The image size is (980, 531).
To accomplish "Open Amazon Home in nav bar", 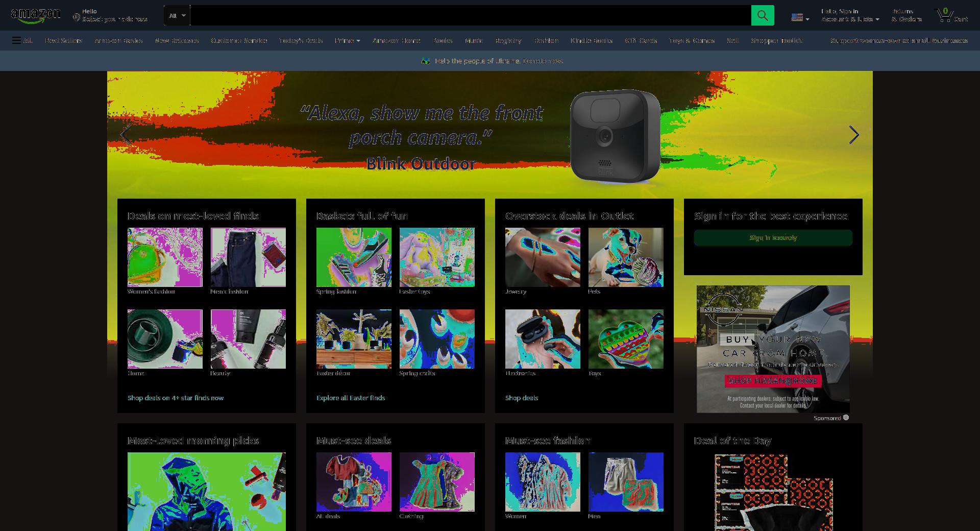I will [x=397, y=40].
